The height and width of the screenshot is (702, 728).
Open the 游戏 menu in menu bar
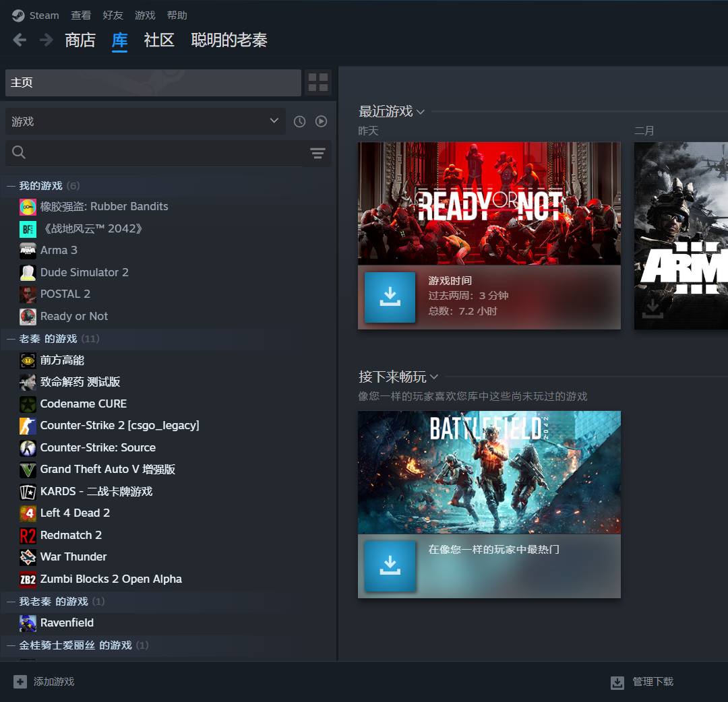coord(145,15)
